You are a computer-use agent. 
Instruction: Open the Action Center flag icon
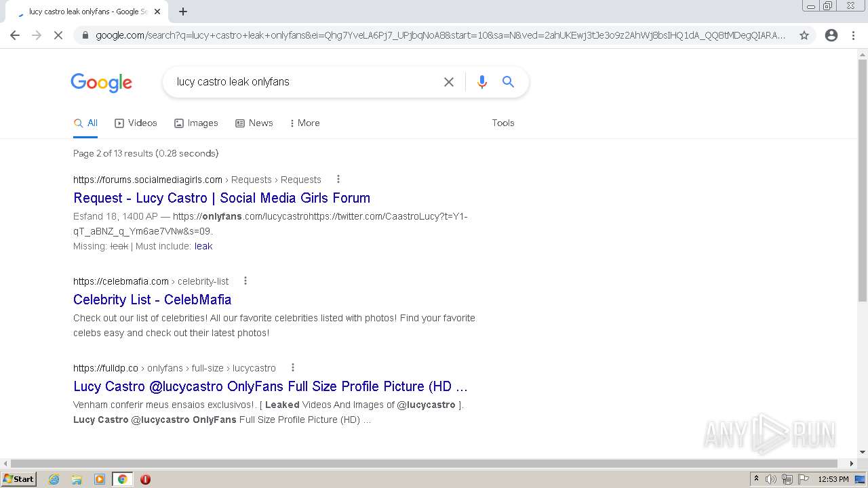[x=804, y=479]
